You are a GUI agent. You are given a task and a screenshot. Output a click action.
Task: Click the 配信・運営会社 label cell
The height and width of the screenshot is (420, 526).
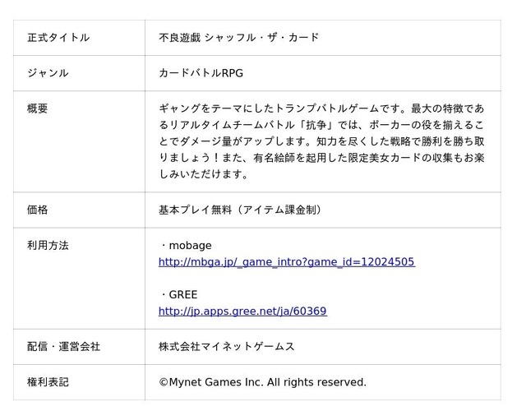[79, 347]
